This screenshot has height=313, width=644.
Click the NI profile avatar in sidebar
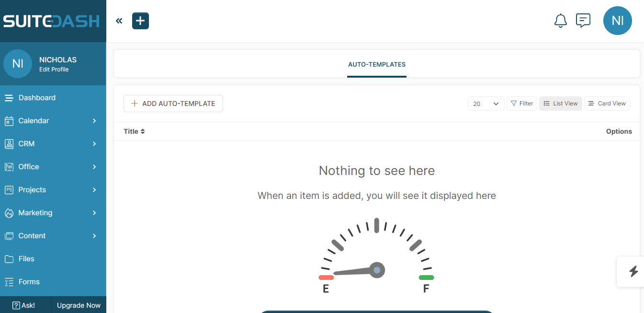pos(18,64)
